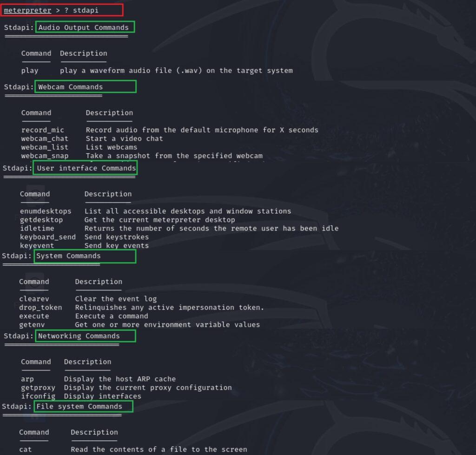The height and width of the screenshot is (455, 476).
Task: Click the 'getproxy' command
Action: (x=38, y=388)
